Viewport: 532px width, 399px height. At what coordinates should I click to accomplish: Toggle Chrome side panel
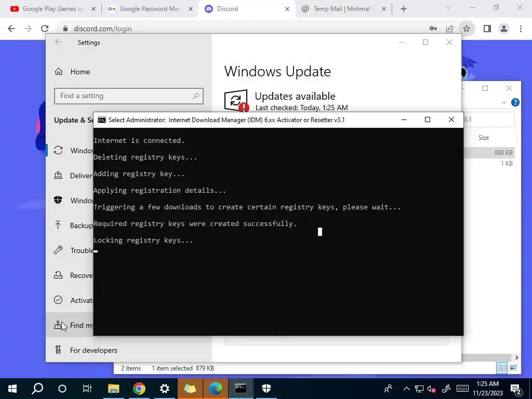(x=487, y=29)
